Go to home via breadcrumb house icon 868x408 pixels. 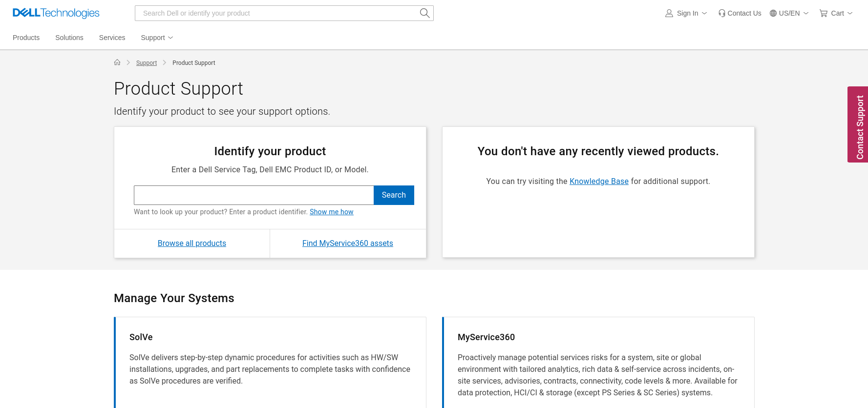[x=117, y=62]
